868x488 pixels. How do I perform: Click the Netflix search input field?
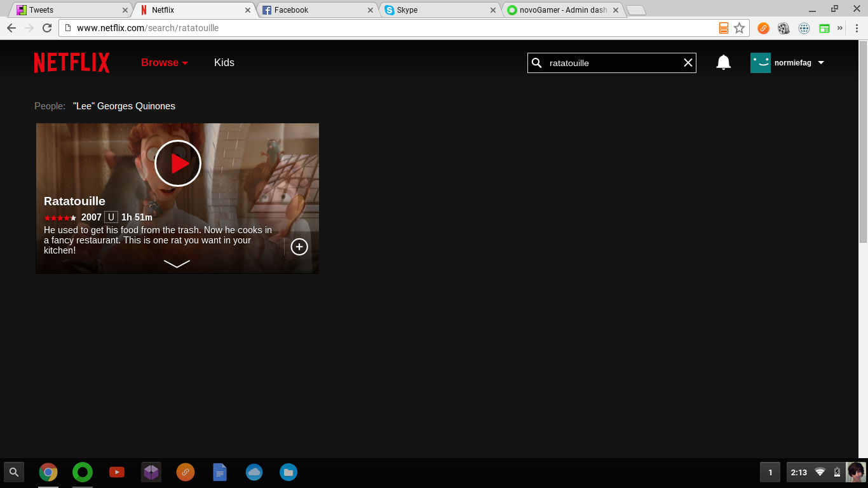pos(610,63)
